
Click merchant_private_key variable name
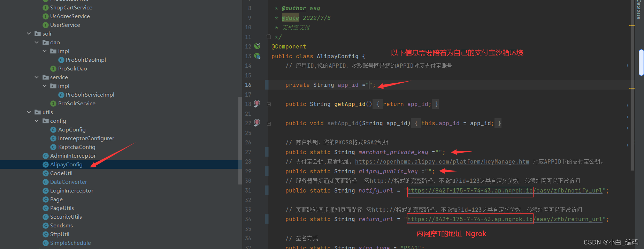(x=393, y=152)
